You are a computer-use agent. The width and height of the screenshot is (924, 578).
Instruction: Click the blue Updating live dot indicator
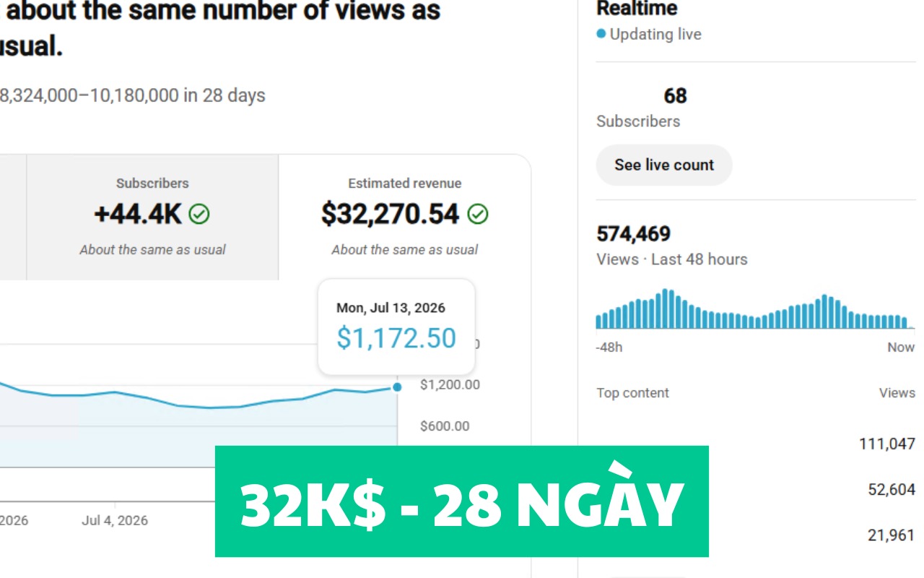[x=601, y=34]
